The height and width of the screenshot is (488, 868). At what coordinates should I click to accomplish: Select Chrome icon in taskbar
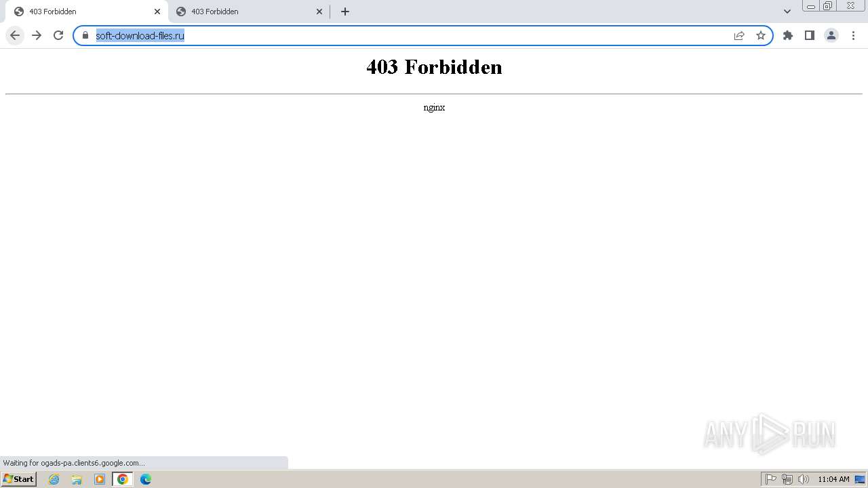[x=123, y=479]
